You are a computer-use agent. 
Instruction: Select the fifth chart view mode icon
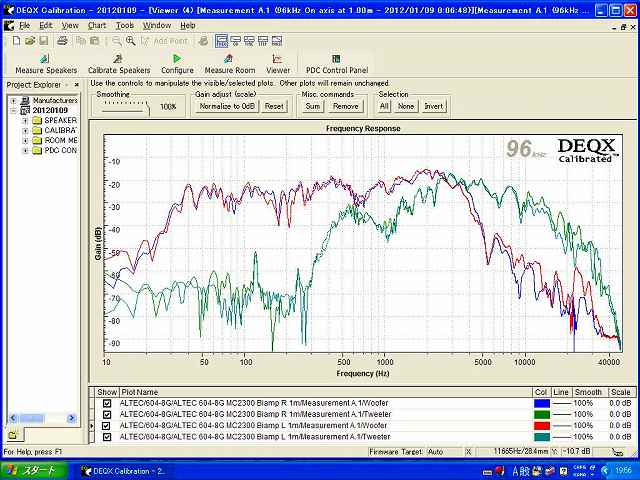click(x=277, y=40)
